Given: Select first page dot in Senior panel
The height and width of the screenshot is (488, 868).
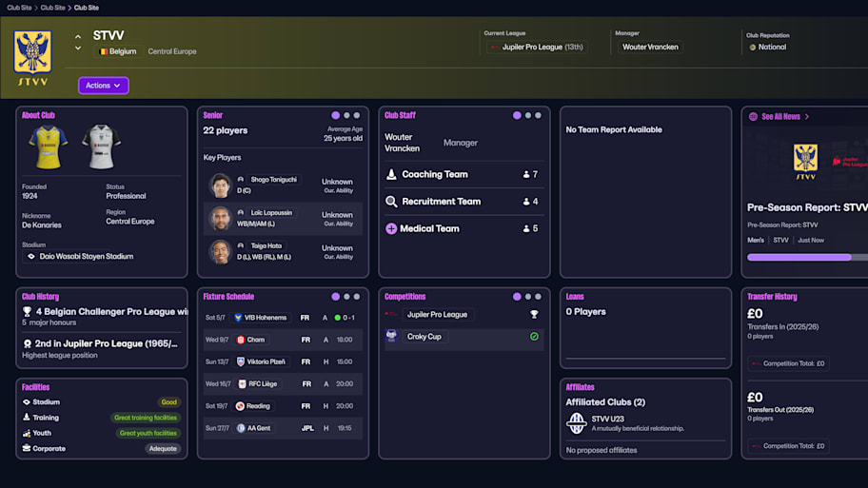Looking at the screenshot, I should 335,115.
